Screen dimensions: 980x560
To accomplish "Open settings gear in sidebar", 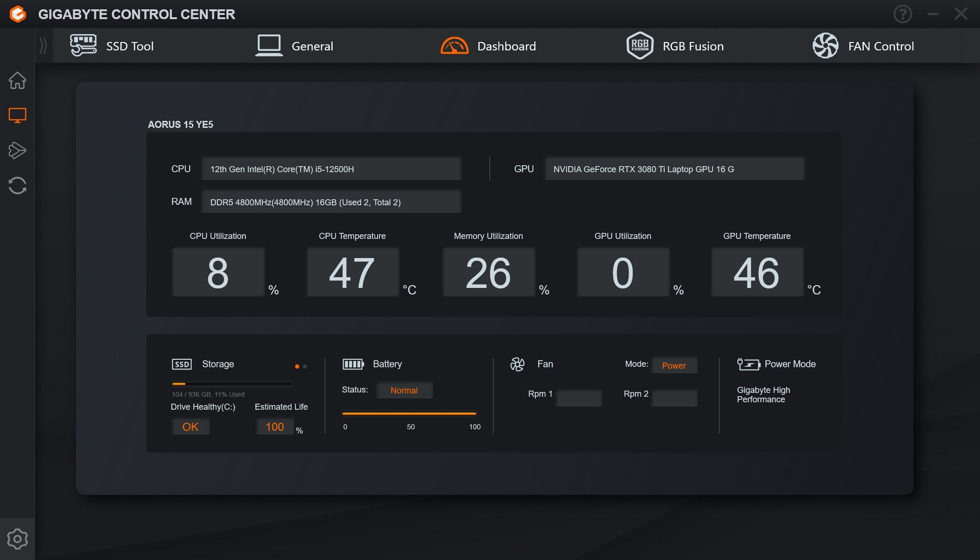I will 17,539.
